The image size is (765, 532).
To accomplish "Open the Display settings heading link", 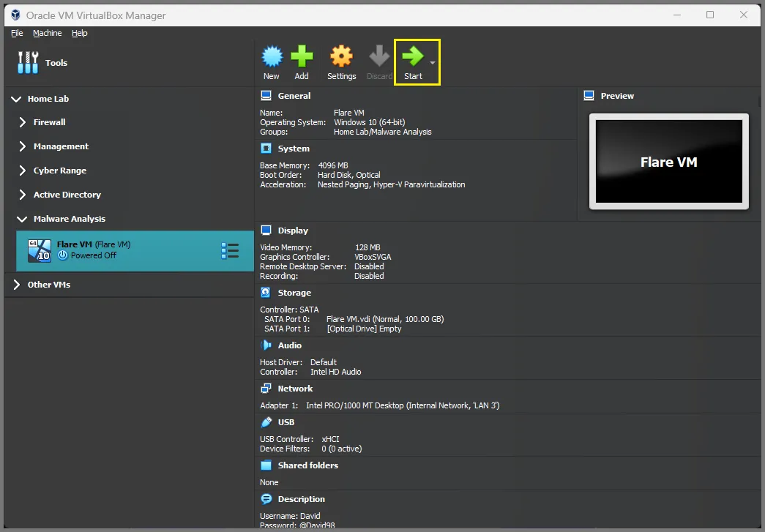I will pyautogui.click(x=293, y=231).
